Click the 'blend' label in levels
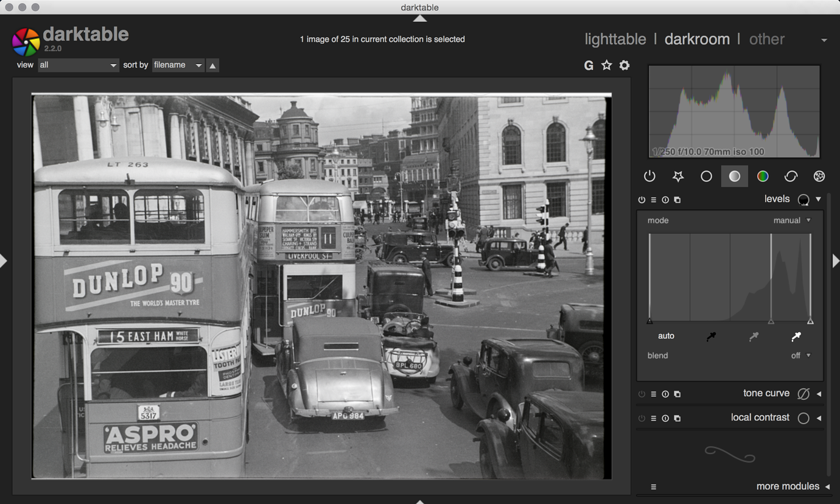 pyautogui.click(x=657, y=355)
